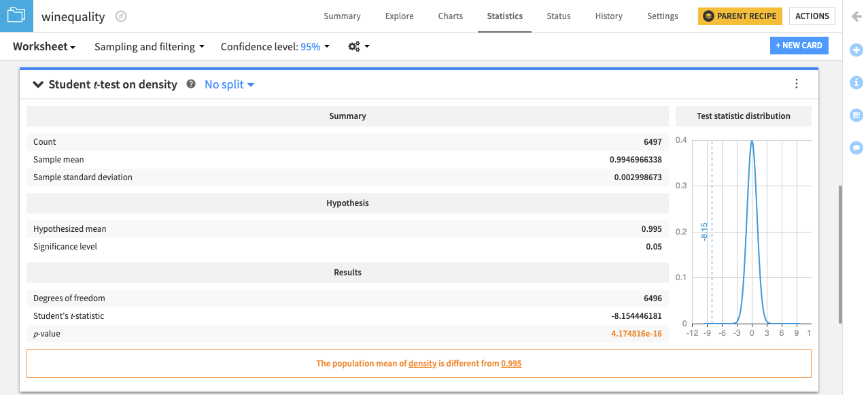Click the + NEW CARD button
The height and width of the screenshot is (395, 868).
tap(799, 45)
